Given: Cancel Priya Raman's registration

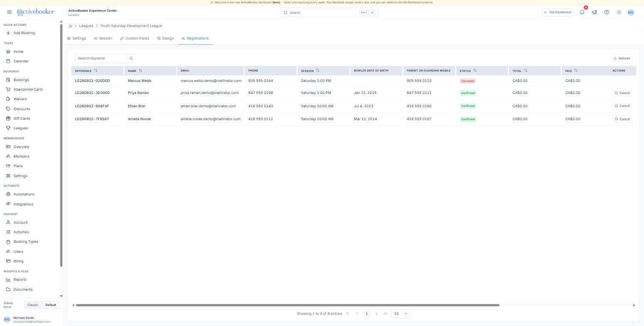Looking at the screenshot, I should coord(622,93).
